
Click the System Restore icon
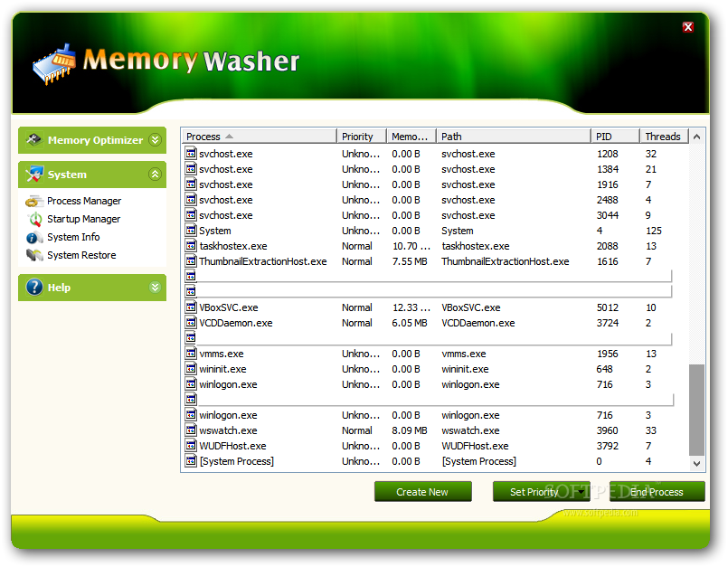(x=34, y=255)
